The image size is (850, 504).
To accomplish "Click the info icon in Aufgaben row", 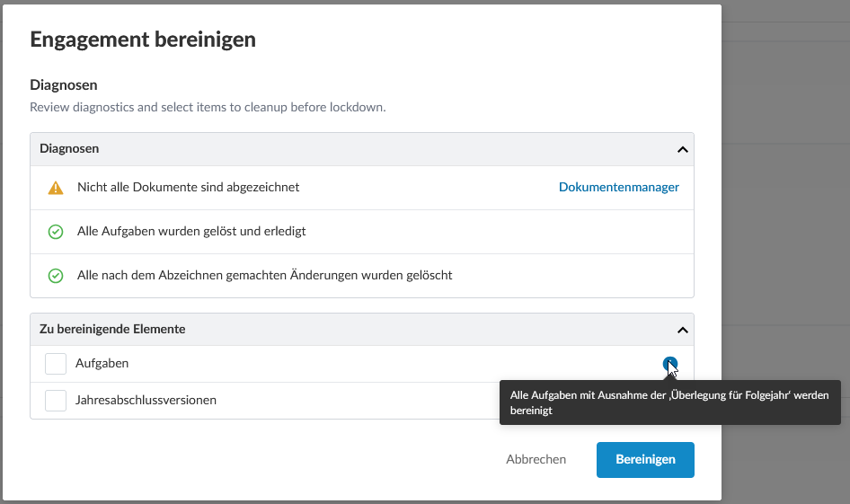I will [670, 364].
